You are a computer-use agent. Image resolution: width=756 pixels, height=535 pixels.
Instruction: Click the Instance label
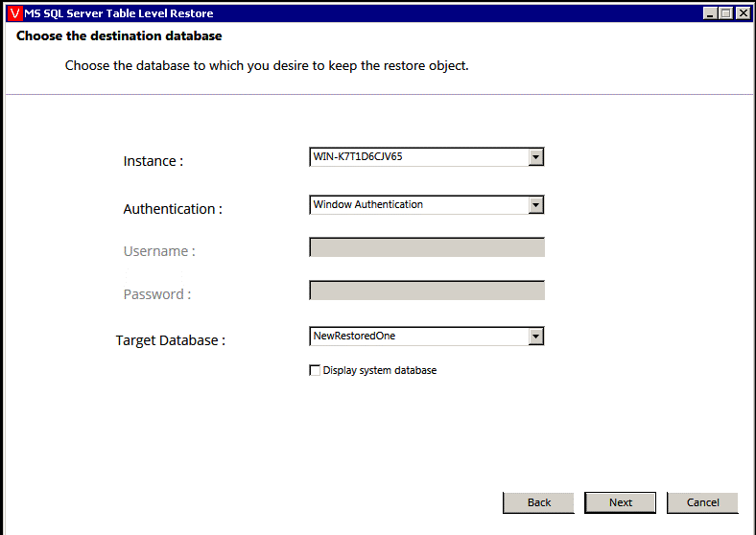point(154,161)
